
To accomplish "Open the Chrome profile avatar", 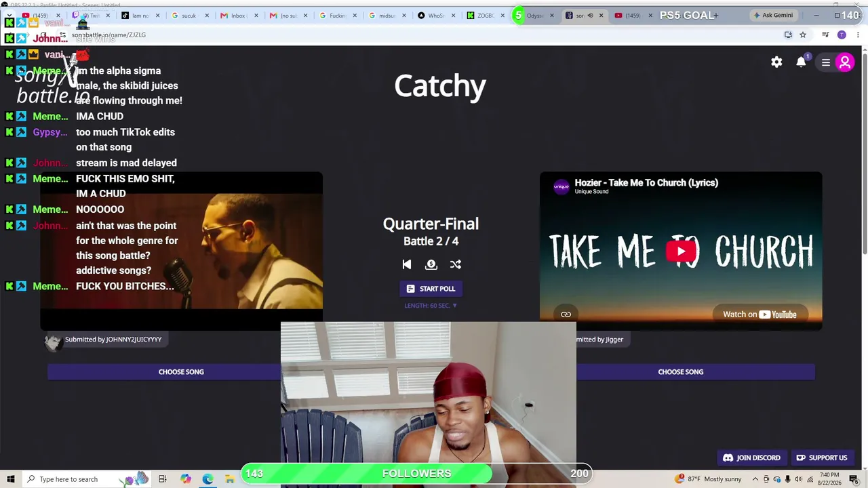I will click(x=842, y=35).
